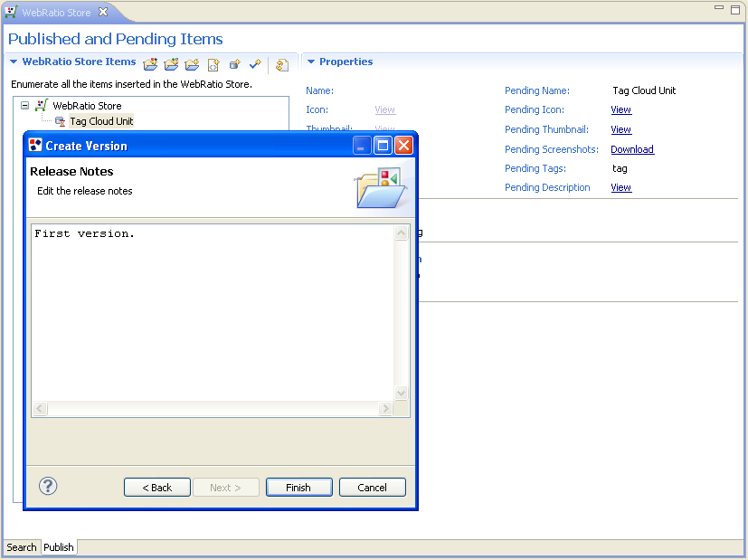Maximize the Create Version dialog
Image resolution: width=748 pixels, height=560 pixels.
[x=383, y=146]
